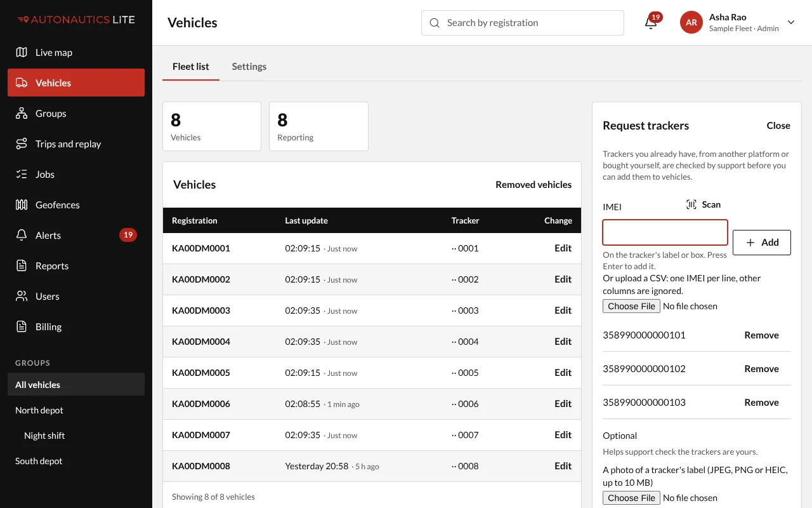Edit vehicle KA00DM0008
Viewport: 812px width, 508px height.
(563, 466)
